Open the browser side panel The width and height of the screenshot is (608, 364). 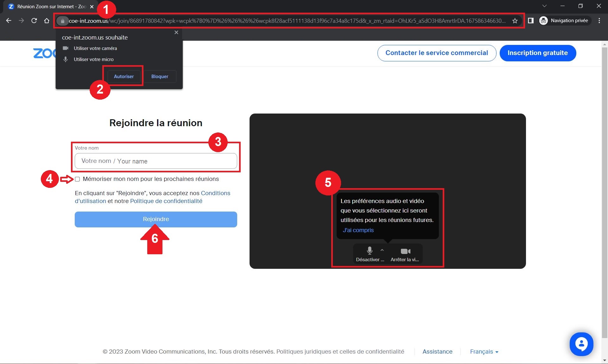pyautogui.click(x=531, y=21)
